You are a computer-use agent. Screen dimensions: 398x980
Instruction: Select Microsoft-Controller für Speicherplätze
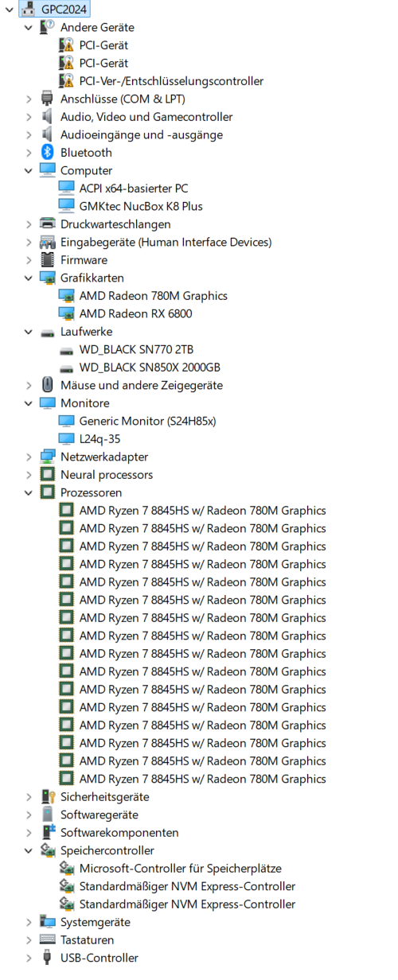[180, 869]
